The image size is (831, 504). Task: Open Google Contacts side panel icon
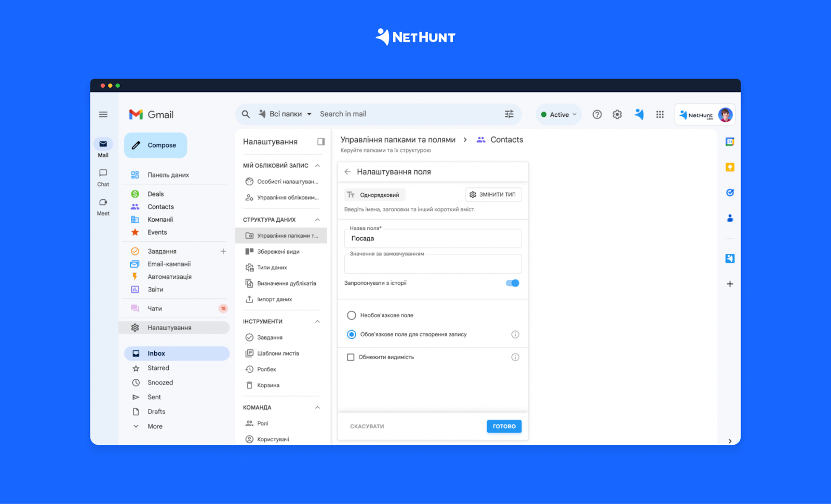click(x=730, y=218)
